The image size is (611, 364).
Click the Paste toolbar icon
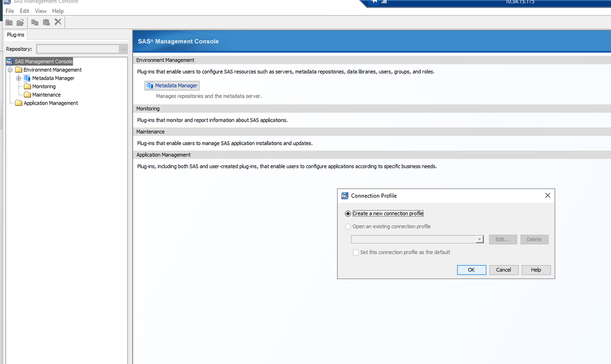click(46, 22)
